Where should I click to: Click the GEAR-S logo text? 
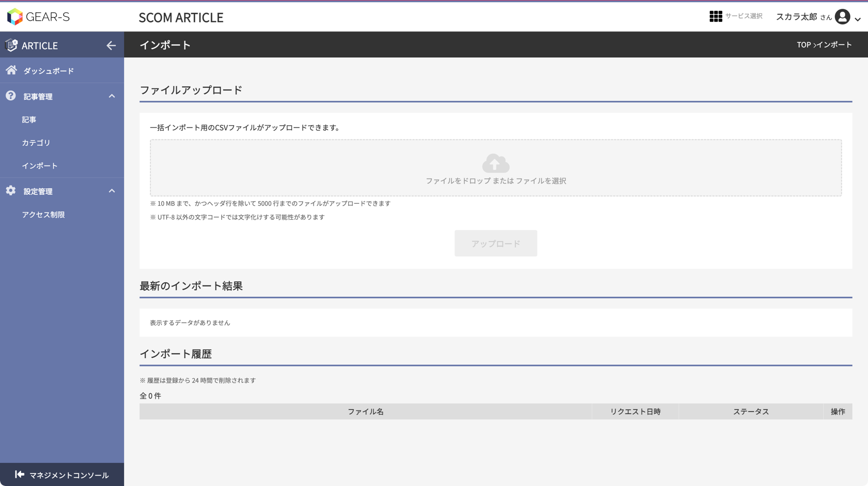[x=48, y=17]
